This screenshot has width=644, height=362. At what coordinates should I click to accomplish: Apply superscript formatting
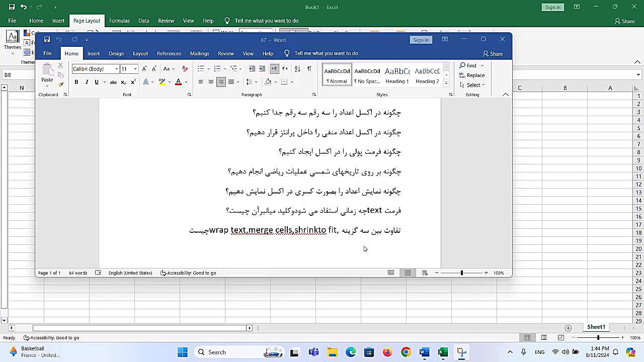coord(133,82)
